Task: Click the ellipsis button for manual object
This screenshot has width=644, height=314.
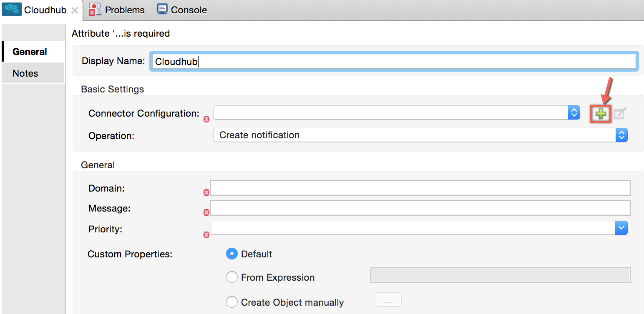Action: (388, 300)
